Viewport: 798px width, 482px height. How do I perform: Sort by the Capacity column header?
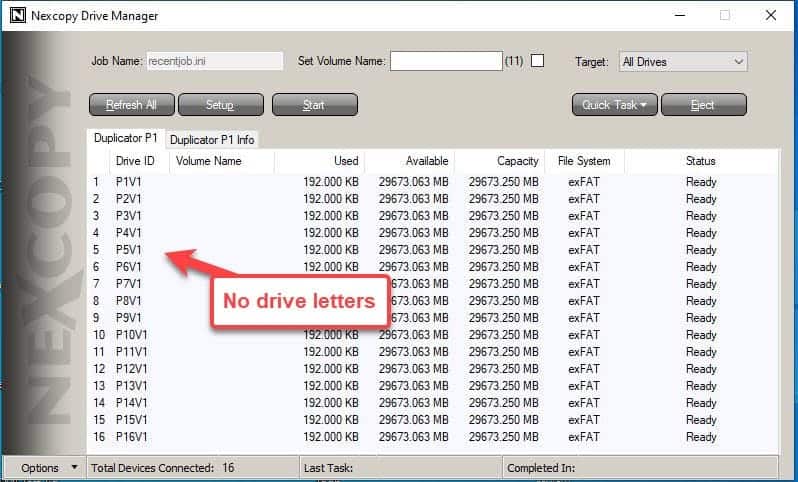pos(499,161)
